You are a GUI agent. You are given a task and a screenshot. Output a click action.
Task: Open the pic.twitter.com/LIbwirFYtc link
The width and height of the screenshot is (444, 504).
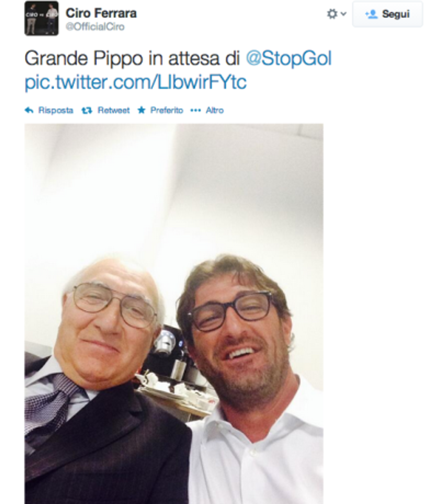point(136,82)
